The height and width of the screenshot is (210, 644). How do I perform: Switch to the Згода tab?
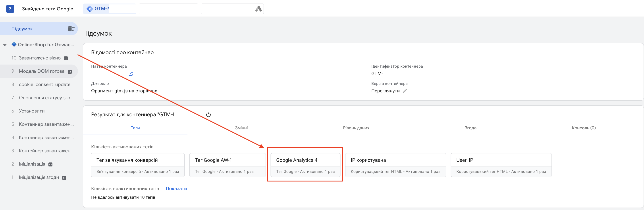tap(470, 128)
